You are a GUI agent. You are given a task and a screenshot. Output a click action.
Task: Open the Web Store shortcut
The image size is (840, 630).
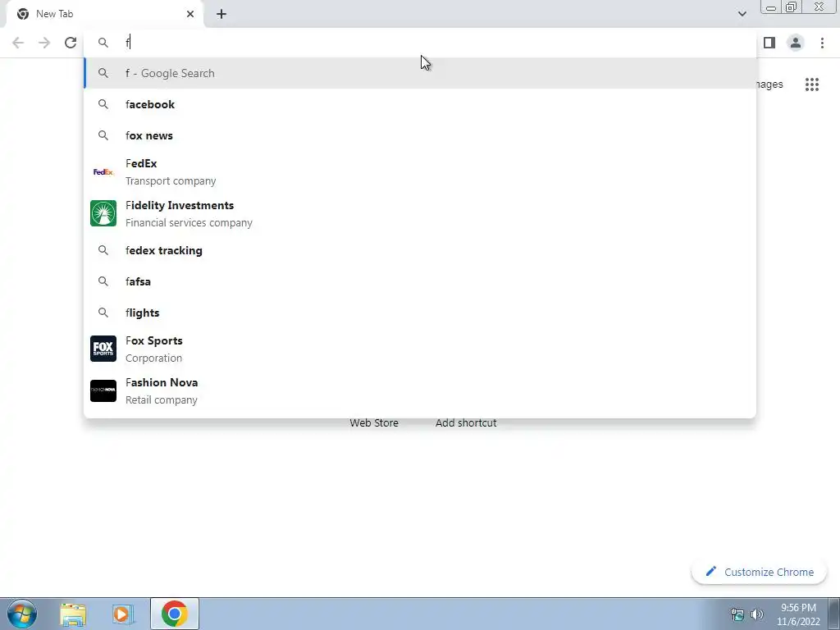[374, 422]
